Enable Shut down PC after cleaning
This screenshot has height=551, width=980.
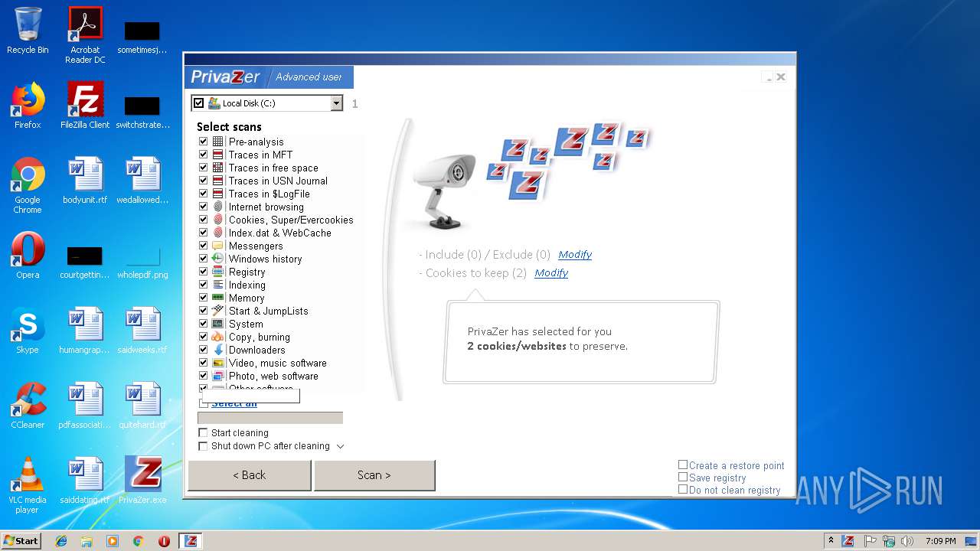tap(203, 446)
